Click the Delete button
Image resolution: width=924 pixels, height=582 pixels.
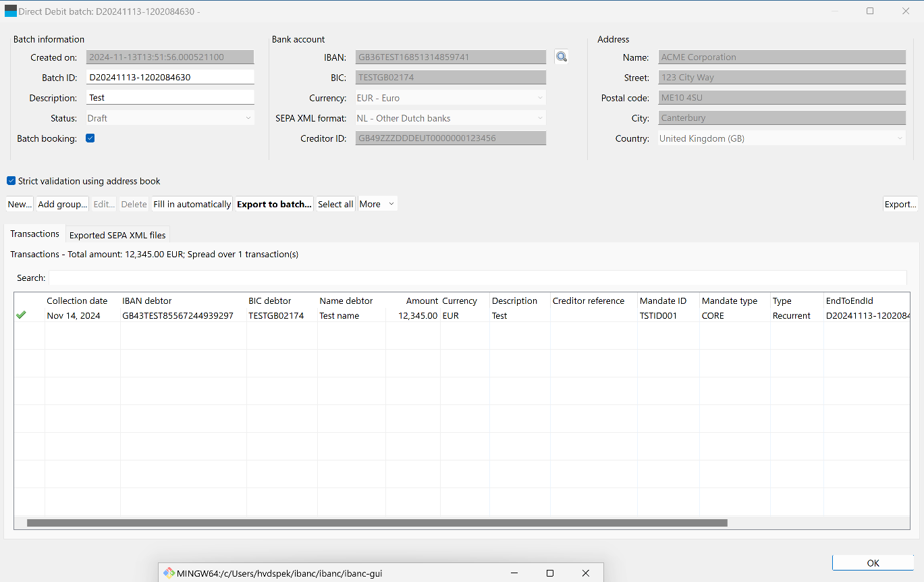[134, 204]
